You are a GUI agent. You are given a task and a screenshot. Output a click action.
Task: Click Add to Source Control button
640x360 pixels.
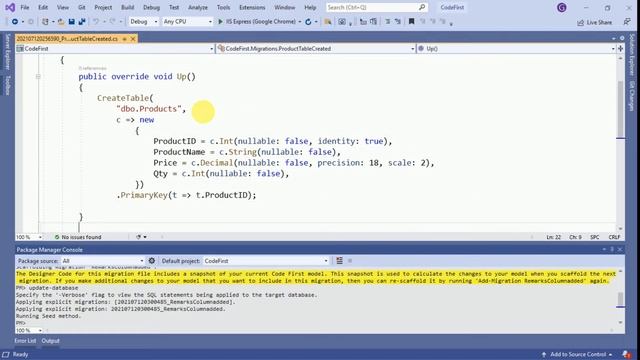click(x=577, y=354)
